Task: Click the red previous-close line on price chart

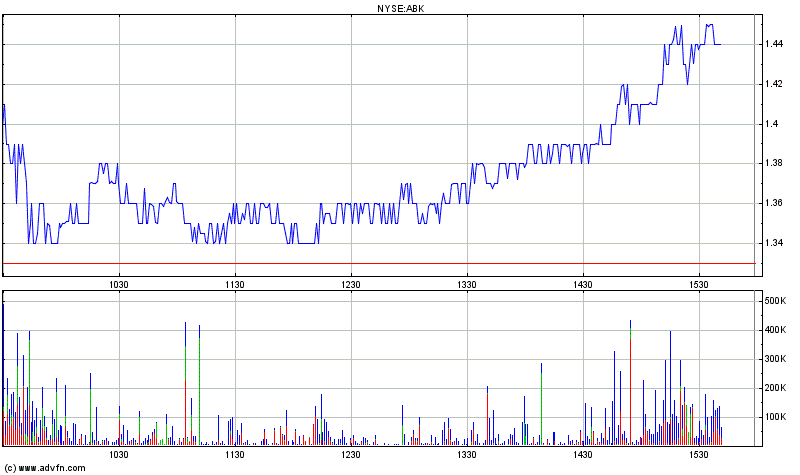Action: [x=379, y=264]
